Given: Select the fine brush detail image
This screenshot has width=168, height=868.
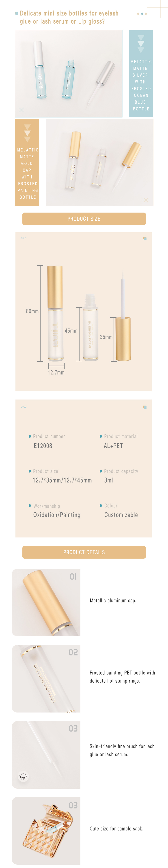Looking at the screenshot, I should coord(46,755).
